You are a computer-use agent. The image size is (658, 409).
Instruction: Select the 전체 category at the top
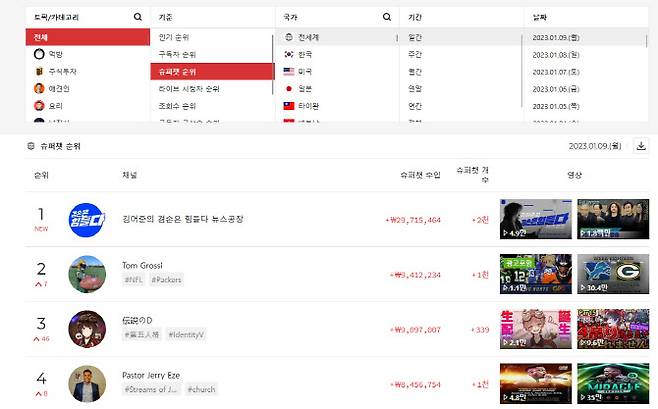pyautogui.click(x=85, y=37)
